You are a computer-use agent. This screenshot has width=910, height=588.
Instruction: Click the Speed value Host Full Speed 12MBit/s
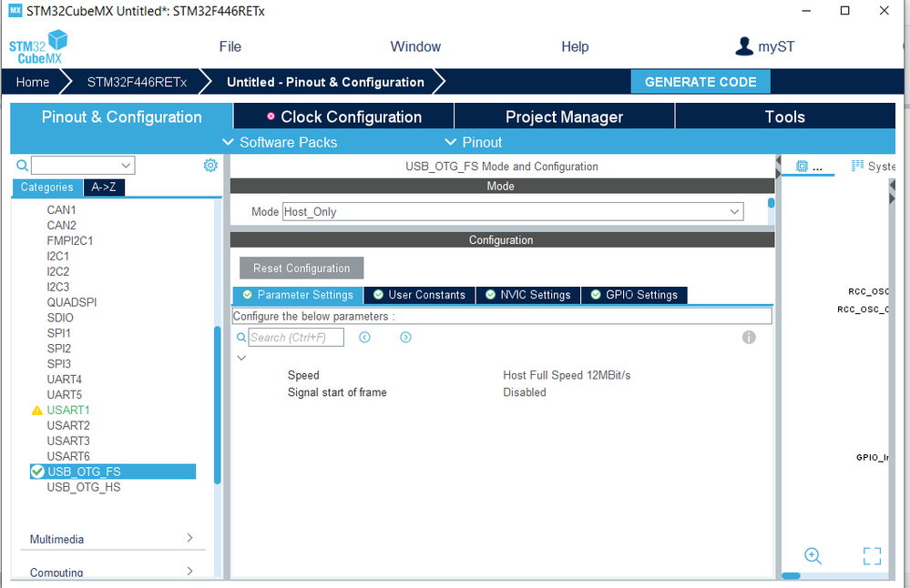[567, 375]
